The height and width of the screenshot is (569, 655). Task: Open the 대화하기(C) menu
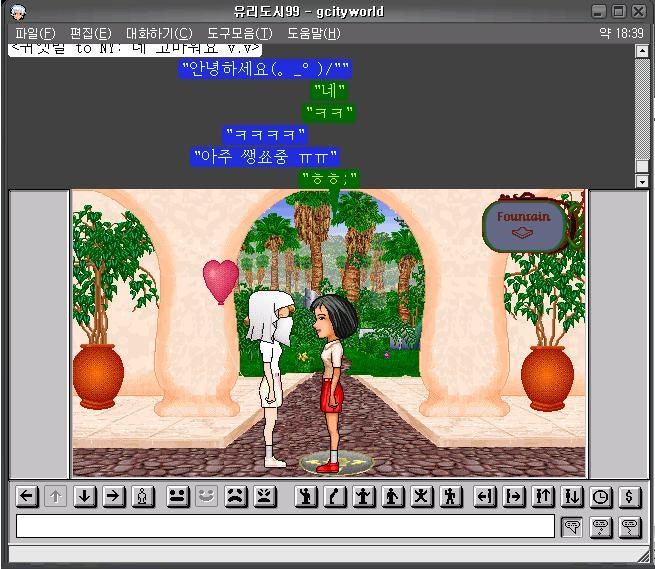pos(158,33)
